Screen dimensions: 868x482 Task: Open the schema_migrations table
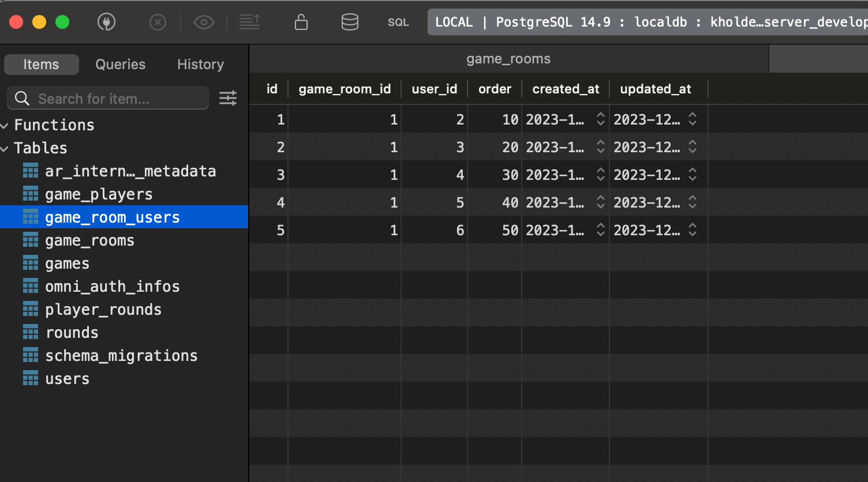(121, 356)
